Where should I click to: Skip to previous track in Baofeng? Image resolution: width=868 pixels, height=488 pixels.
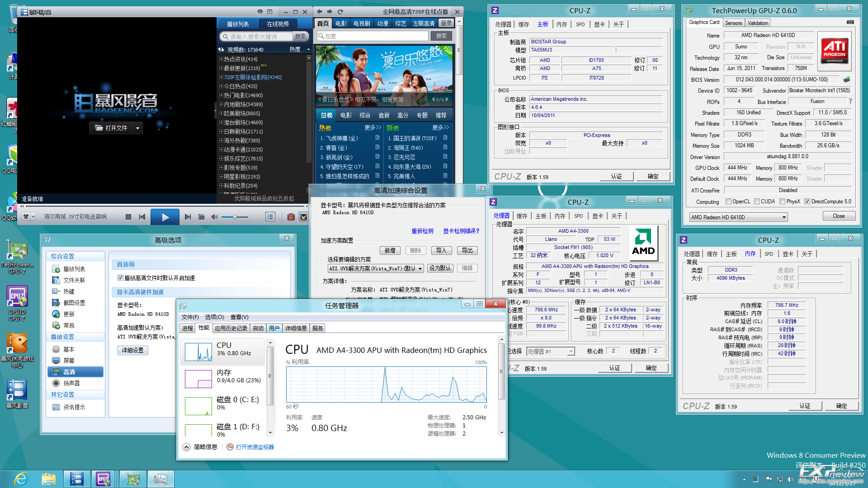point(142,217)
